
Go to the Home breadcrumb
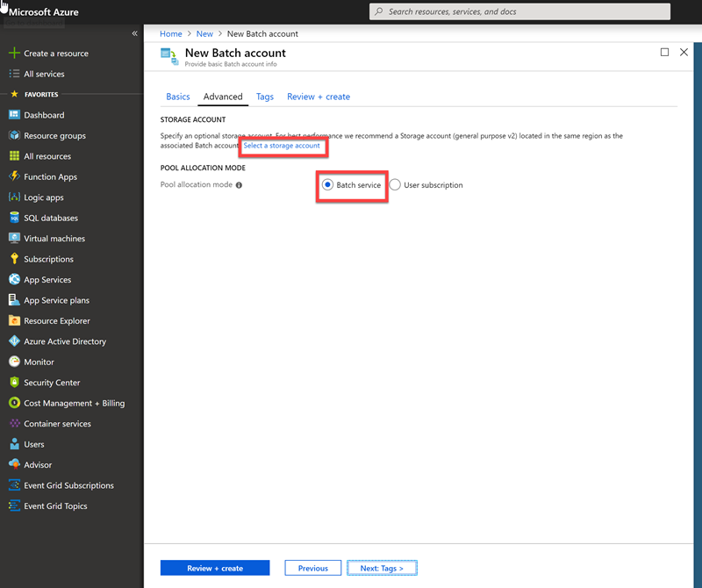[x=171, y=33]
